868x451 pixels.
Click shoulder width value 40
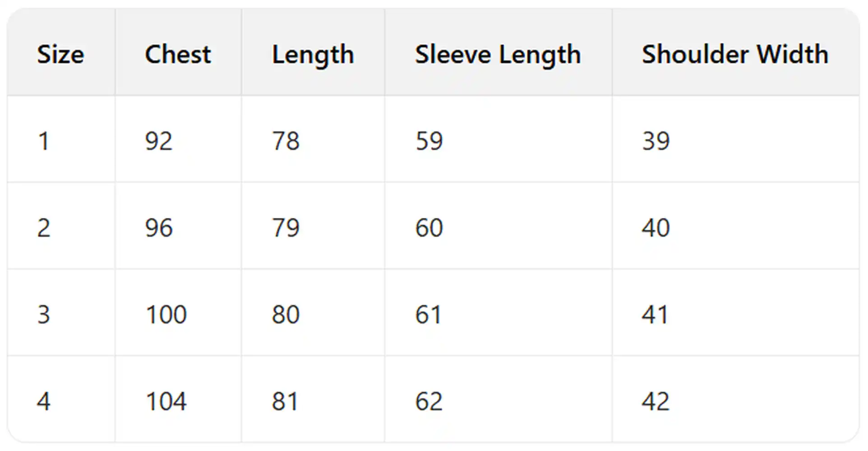click(656, 228)
